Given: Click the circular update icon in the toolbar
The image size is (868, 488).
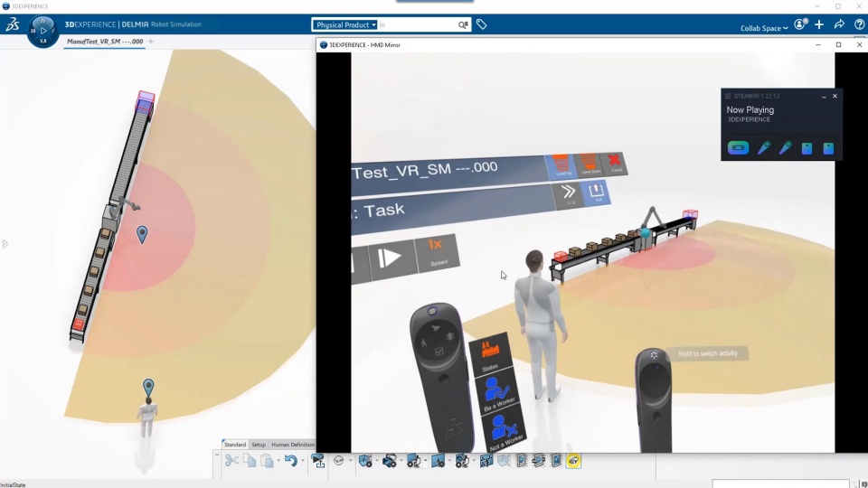Looking at the screenshot, I should coord(339,460).
